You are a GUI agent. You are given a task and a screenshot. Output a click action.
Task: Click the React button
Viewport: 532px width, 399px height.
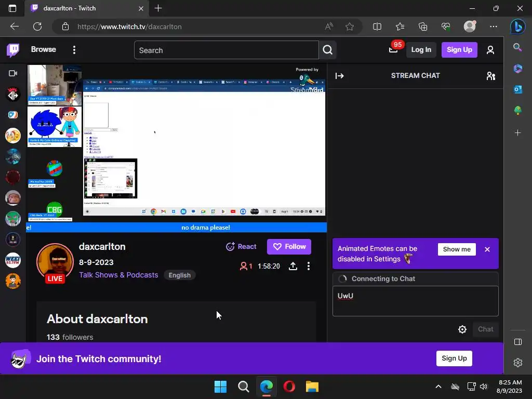241,247
